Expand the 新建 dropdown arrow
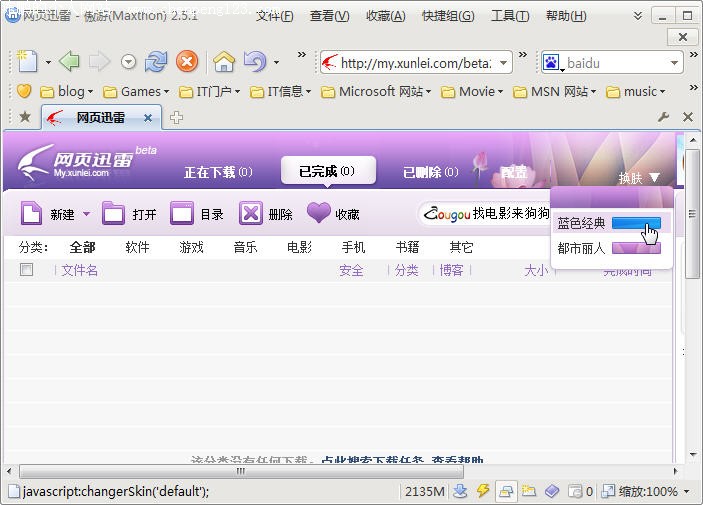The image size is (703, 505). 86,214
